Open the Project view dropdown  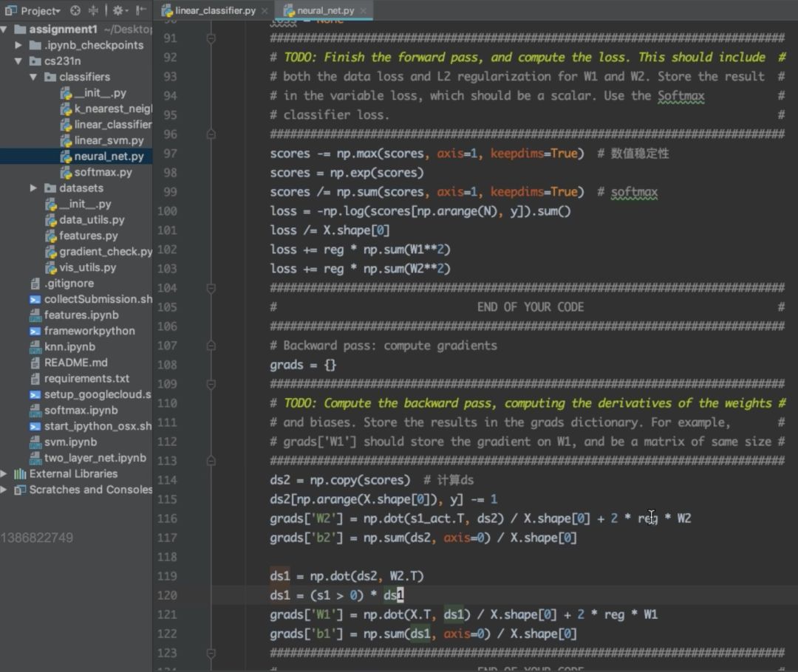(x=33, y=10)
